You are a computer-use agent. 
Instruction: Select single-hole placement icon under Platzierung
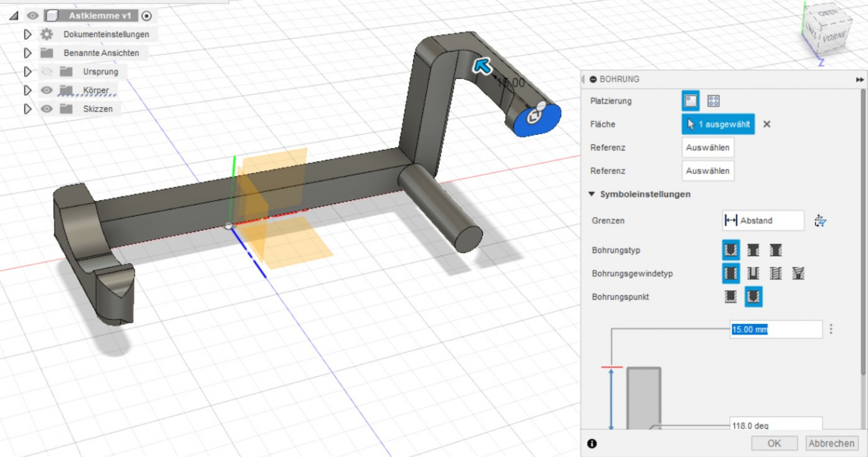(x=691, y=101)
